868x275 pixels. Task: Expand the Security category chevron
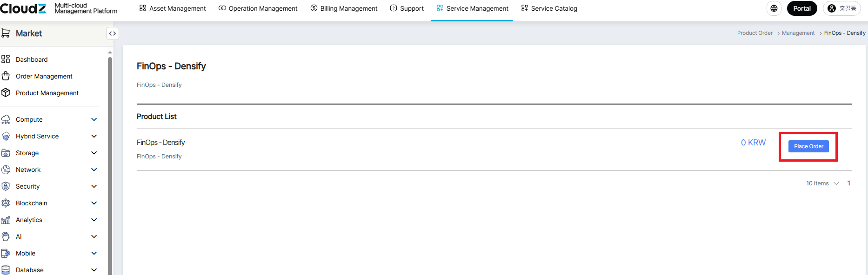pyautogui.click(x=94, y=186)
